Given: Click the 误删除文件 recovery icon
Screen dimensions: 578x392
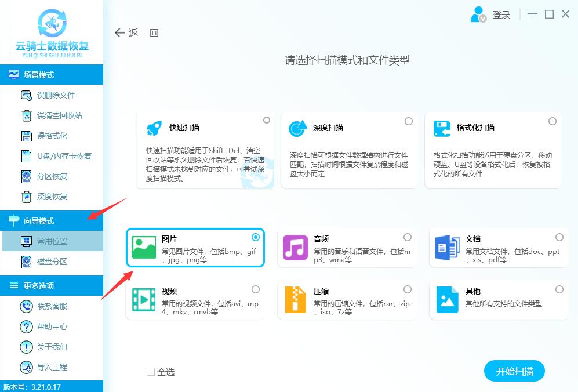Looking at the screenshot, I should [x=26, y=96].
